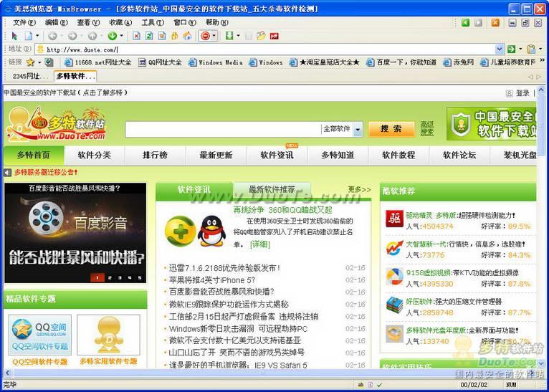Image resolution: width=549 pixels, height=392 pixels.
Task: Click the stop loading page icon
Action: [137, 36]
